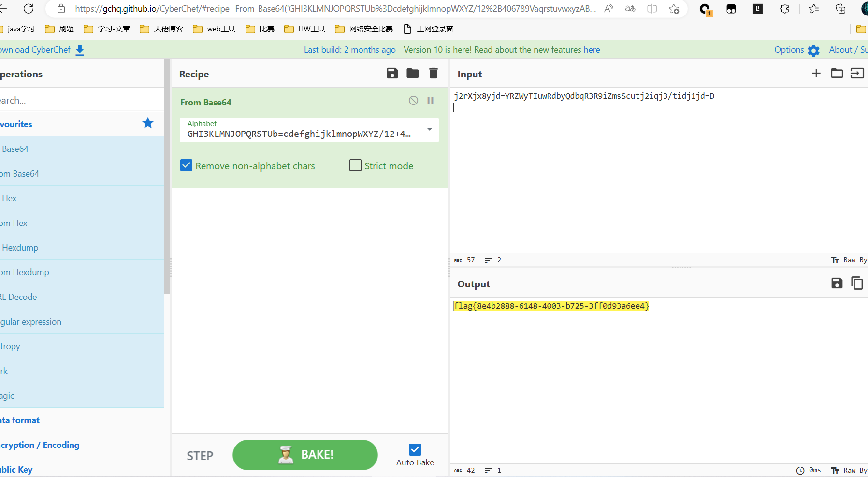Viewport: 868px width, 477px height.
Task: Enable Strict mode checkbox
Action: click(355, 165)
